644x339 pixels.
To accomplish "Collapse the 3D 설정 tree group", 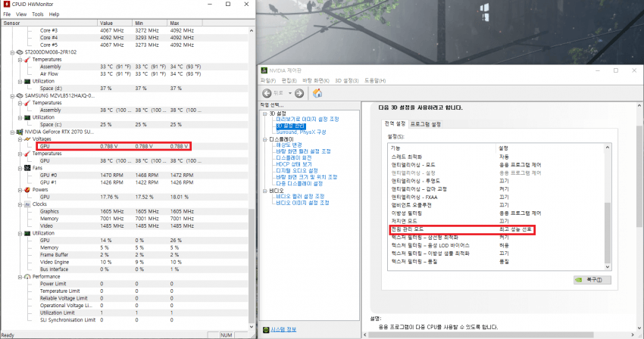I will coord(265,114).
